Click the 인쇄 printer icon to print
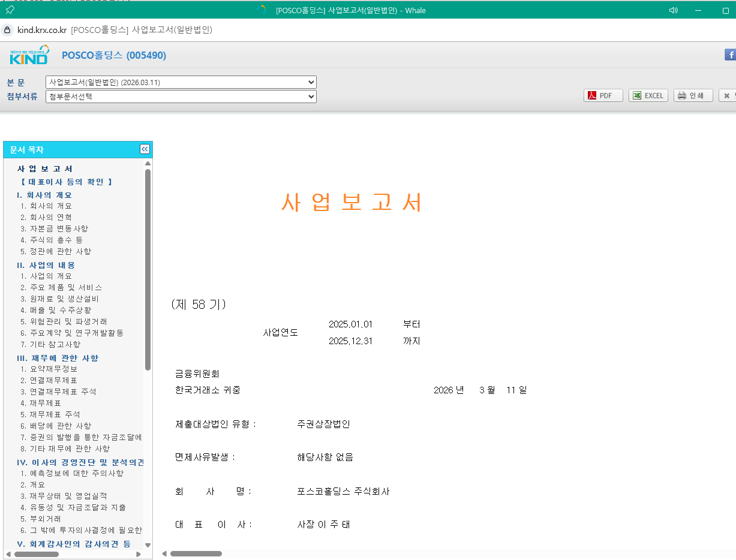 click(x=693, y=95)
